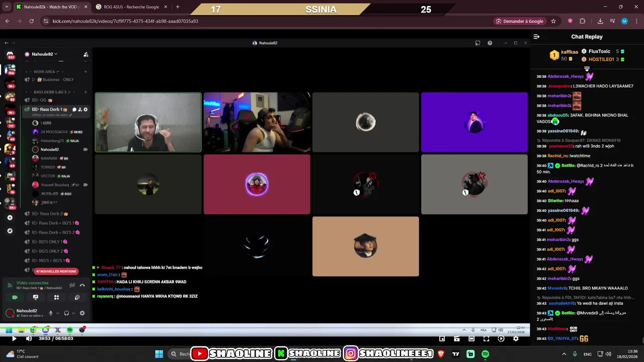Bookmark this page with the star icon
644x362 pixels.
pyautogui.click(x=553, y=21)
